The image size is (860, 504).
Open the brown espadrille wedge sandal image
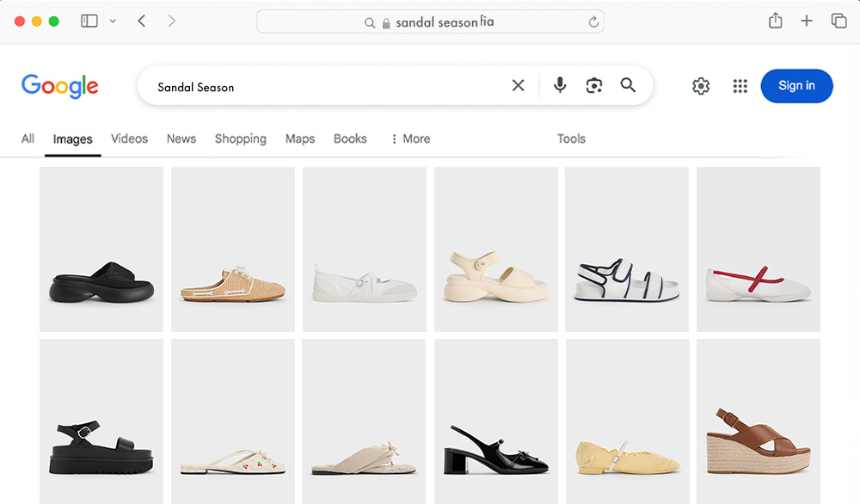[x=758, y=421]
